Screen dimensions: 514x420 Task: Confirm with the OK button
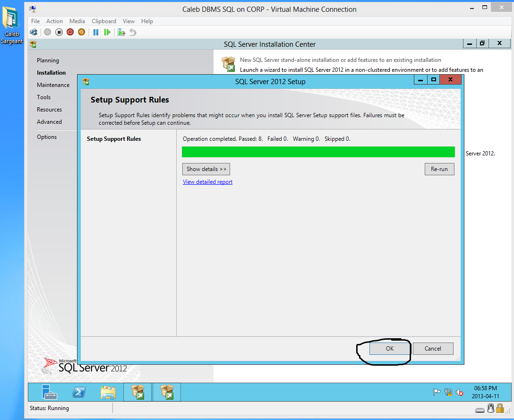coord(389,349)
